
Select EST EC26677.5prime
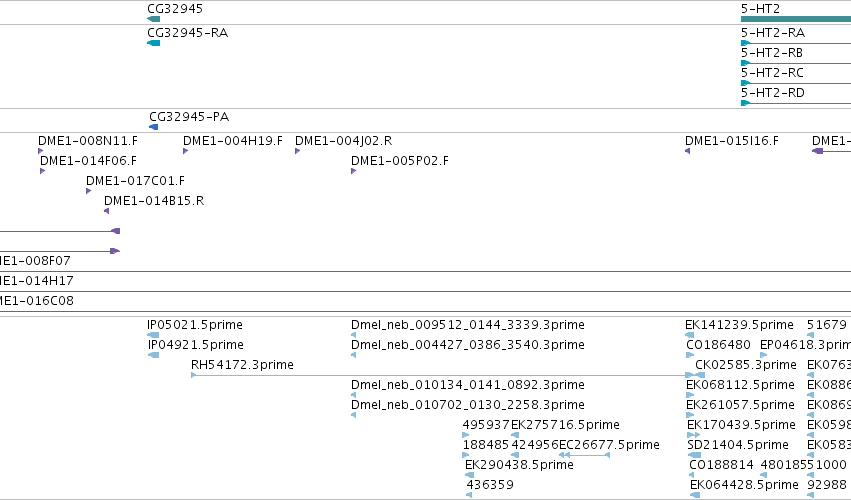pyautogui.click(x=609, y=445)
